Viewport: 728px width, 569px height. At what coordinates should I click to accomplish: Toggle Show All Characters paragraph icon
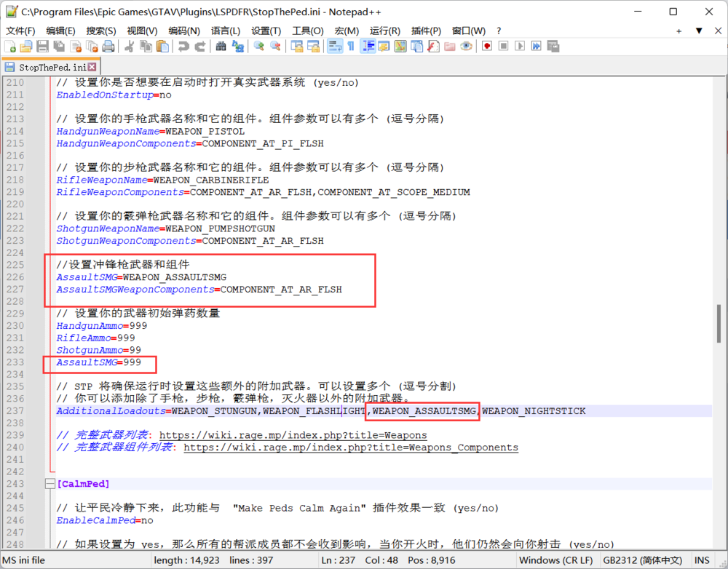tap(349, 46)
